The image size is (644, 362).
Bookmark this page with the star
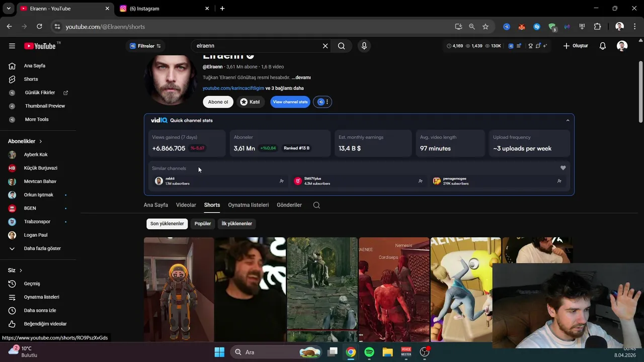tap(486, 27)
